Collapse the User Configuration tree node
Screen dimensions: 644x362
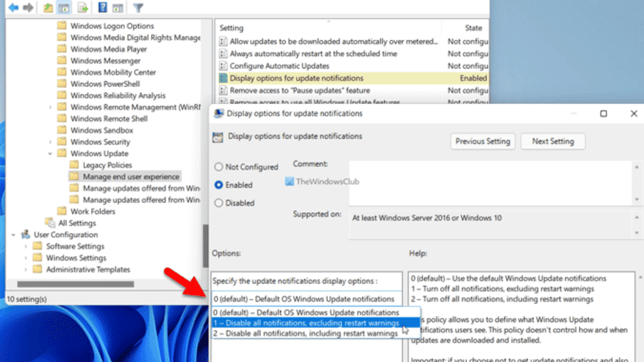coord(14,235)
